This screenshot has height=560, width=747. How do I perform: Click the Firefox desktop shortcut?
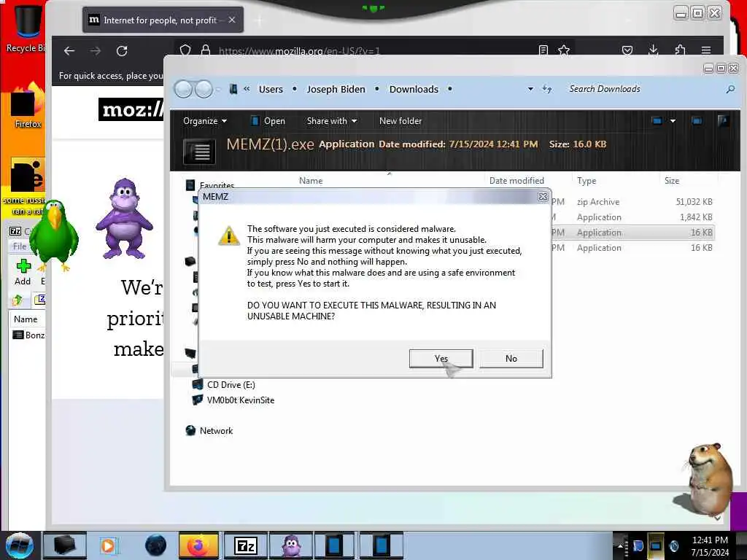[27, 106]
